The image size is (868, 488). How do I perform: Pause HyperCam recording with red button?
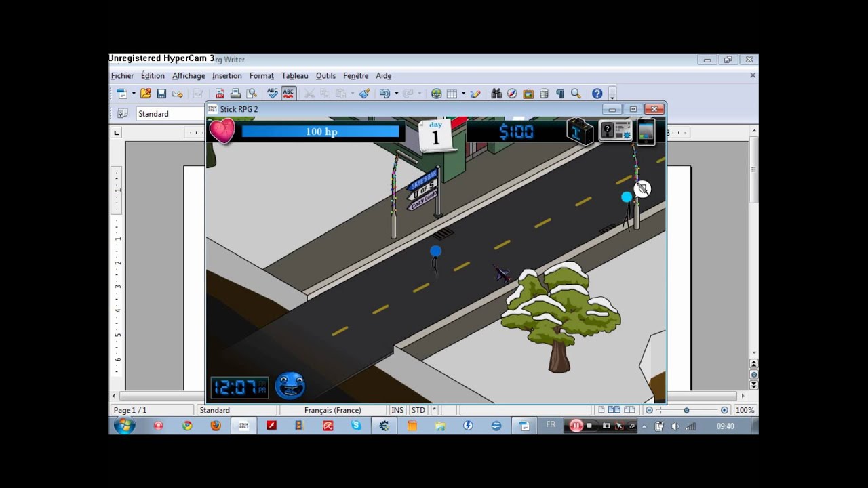(576, 426)
